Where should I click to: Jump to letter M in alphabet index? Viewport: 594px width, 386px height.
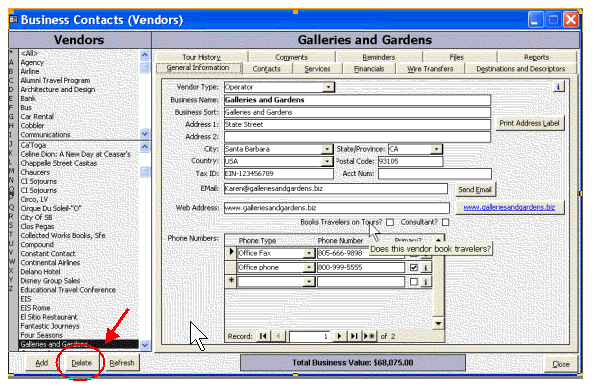coord(11,171)
